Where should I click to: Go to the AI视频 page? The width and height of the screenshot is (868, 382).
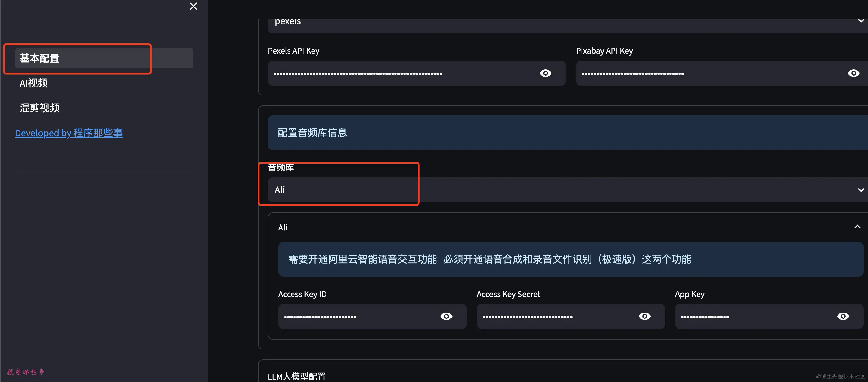34,83
